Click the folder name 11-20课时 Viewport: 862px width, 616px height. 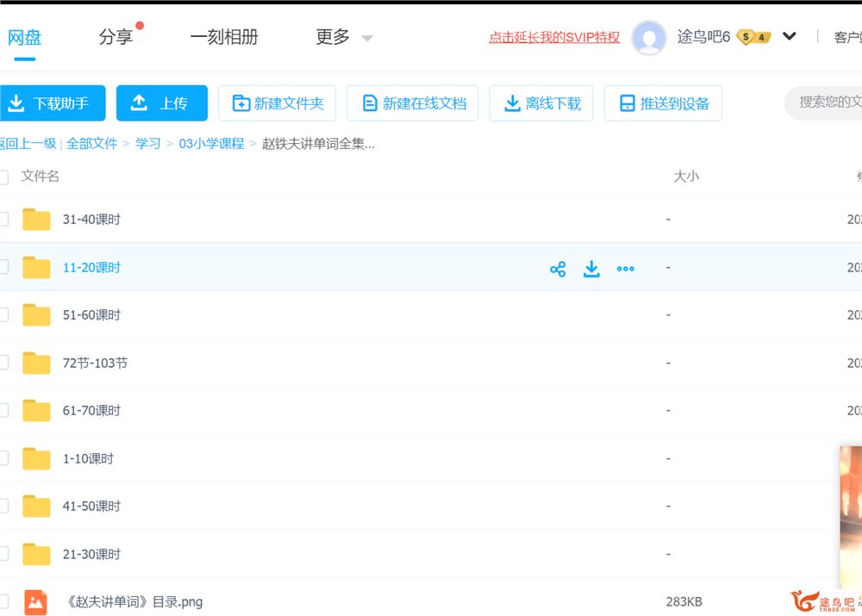91,268
